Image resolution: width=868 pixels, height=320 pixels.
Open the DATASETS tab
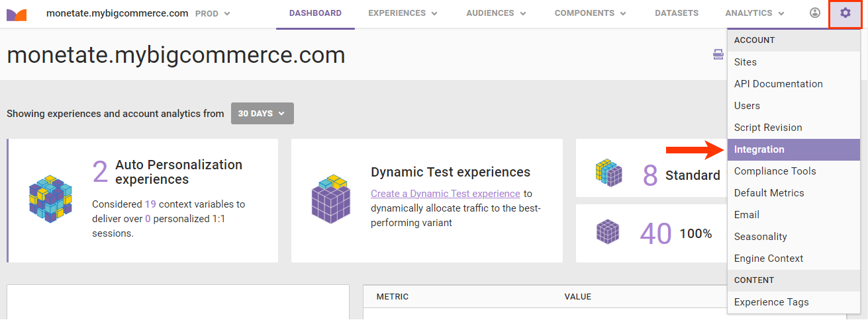coord(677,13)
